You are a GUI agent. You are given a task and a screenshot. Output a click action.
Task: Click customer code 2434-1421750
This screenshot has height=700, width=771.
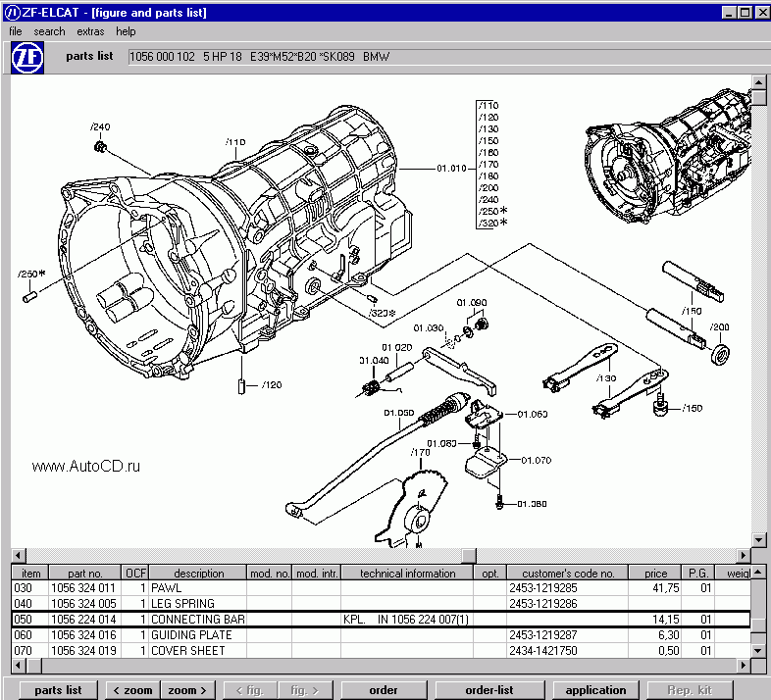pos(542,651)
